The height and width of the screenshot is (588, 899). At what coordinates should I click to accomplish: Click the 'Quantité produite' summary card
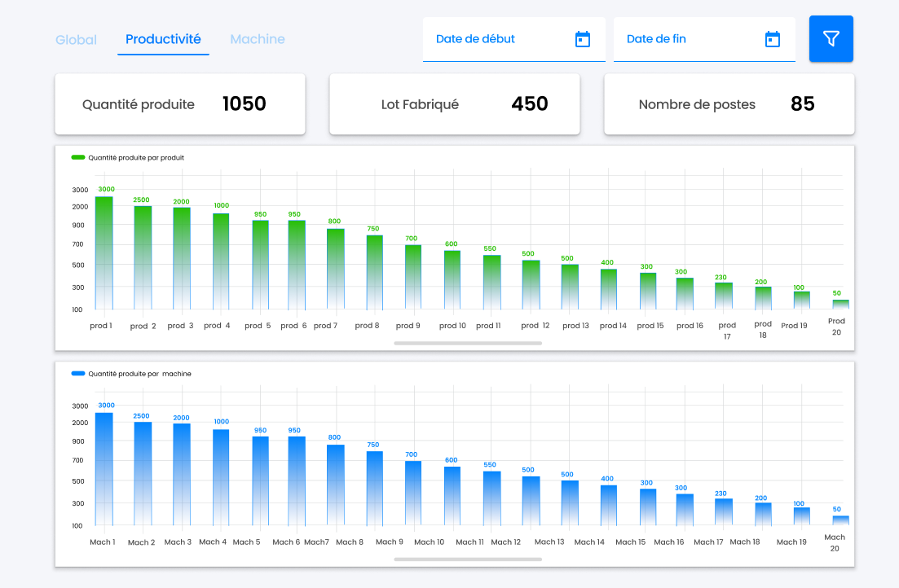coord(179,103)
